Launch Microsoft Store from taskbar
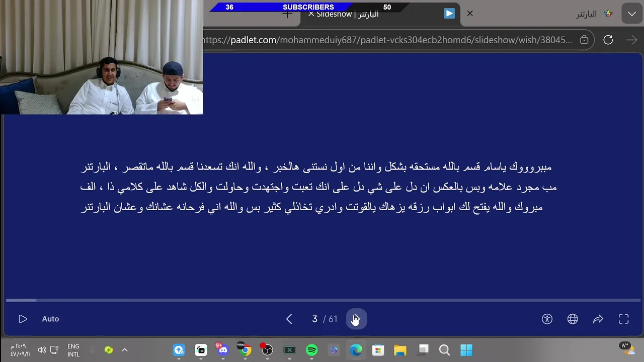Image resolution: width=644 pixels, height=362 pixels. pyautogui.click(x=378, y=350)
